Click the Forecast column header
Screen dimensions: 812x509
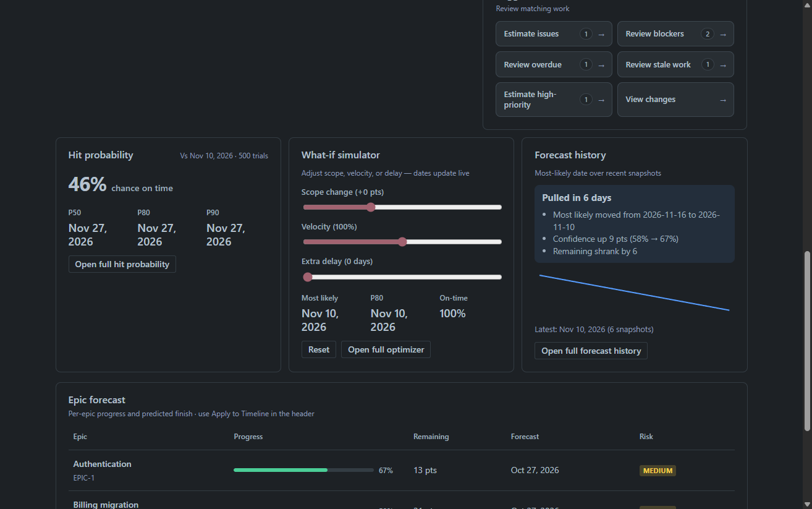[525, 437]
